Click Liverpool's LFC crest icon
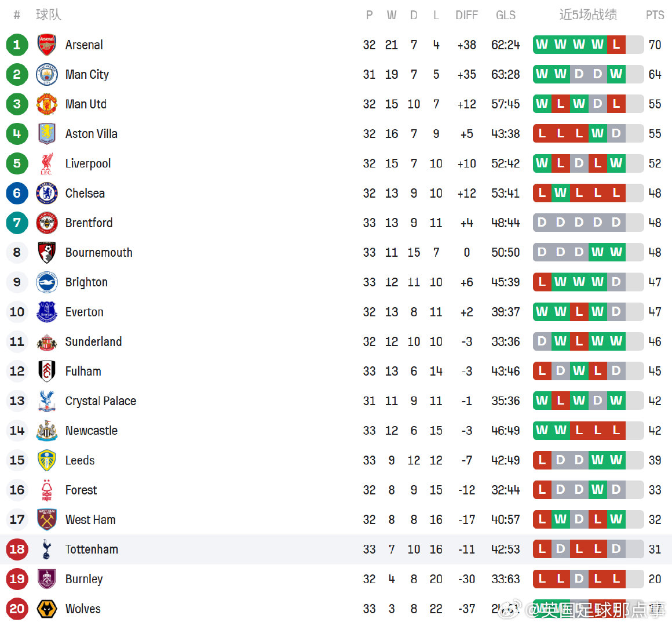 [x=47, y=163]
